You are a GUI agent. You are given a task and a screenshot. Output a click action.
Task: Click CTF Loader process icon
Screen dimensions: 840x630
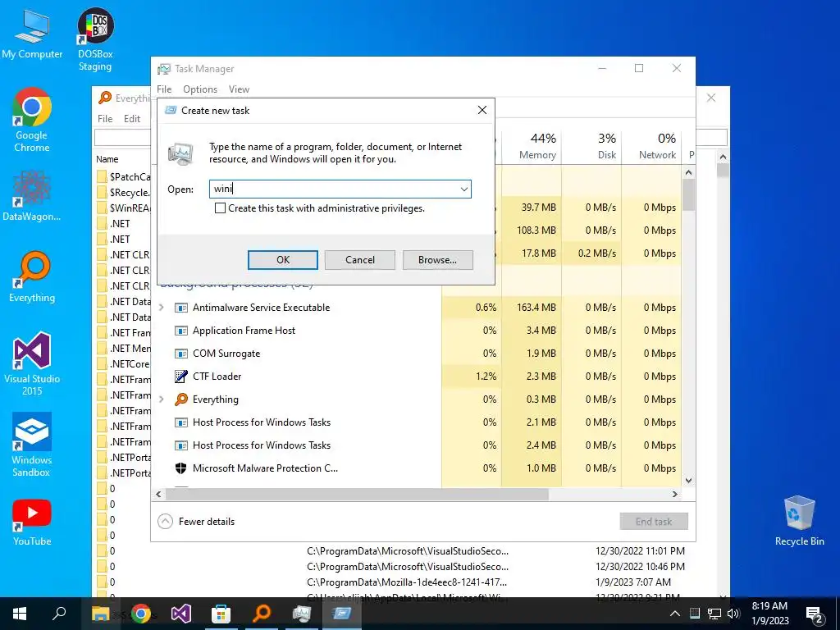(x=181, y=376)
